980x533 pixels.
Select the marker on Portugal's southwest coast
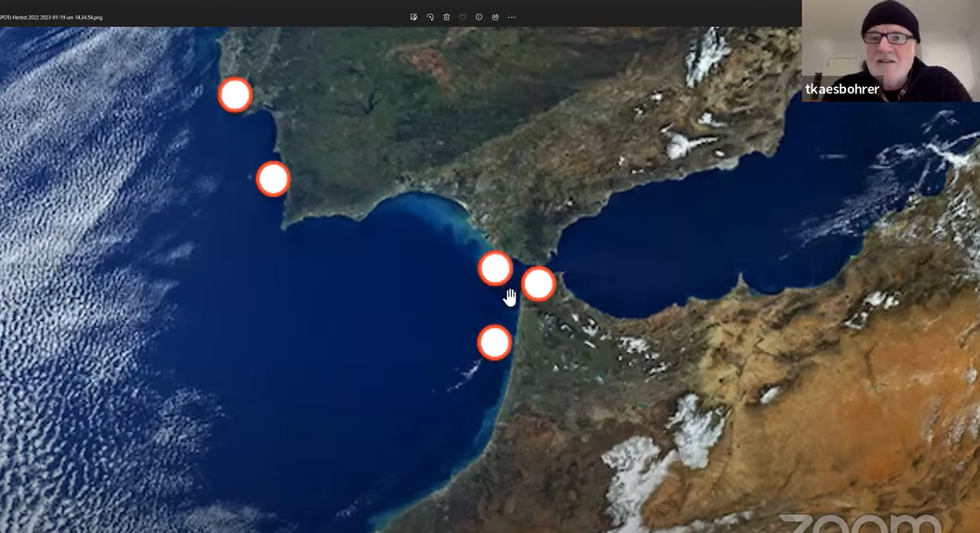[273, 179]
